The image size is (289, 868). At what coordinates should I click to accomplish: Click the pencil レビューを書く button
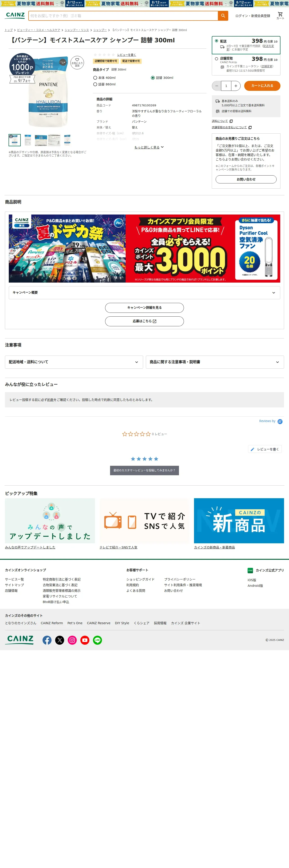tap(265, 449)
